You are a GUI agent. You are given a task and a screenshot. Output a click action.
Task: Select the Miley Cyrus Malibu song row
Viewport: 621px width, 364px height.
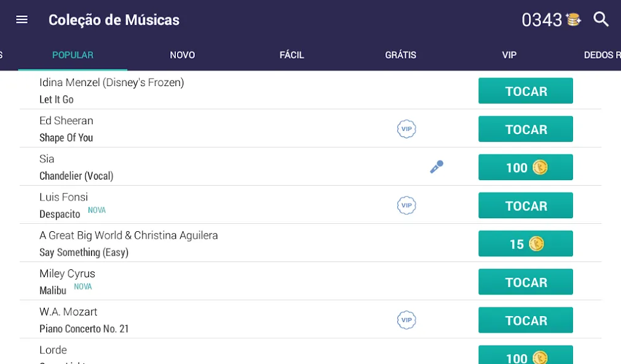coord(310,281)
